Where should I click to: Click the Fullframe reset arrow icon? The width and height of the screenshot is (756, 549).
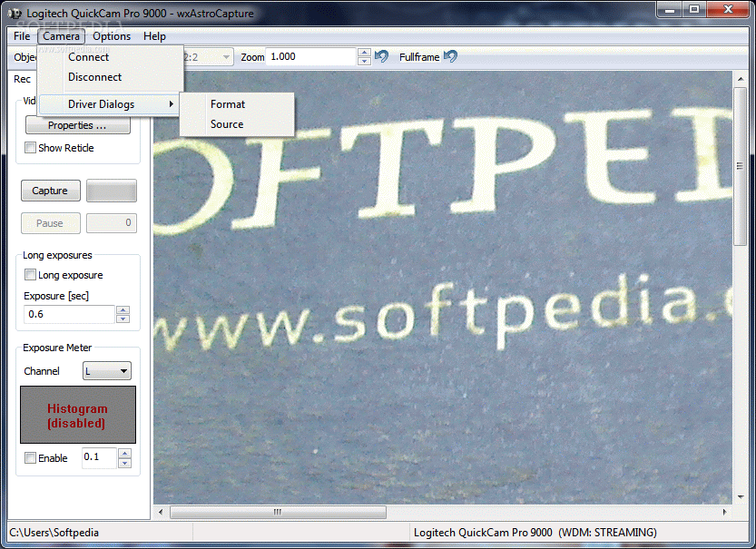(x=450, y=57)
